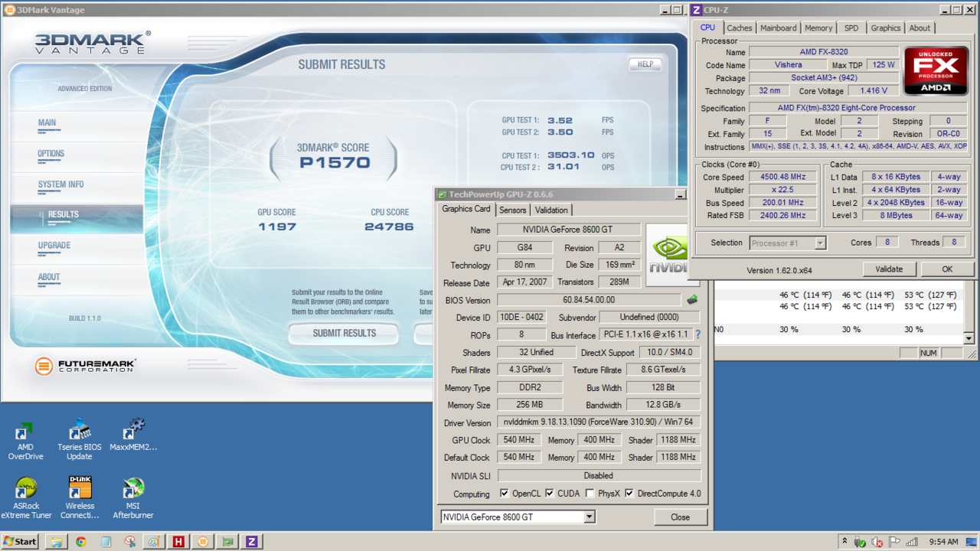Switch to the About tab in CPU-Z
Screen dimensions: 980x551
coord(920,28)
